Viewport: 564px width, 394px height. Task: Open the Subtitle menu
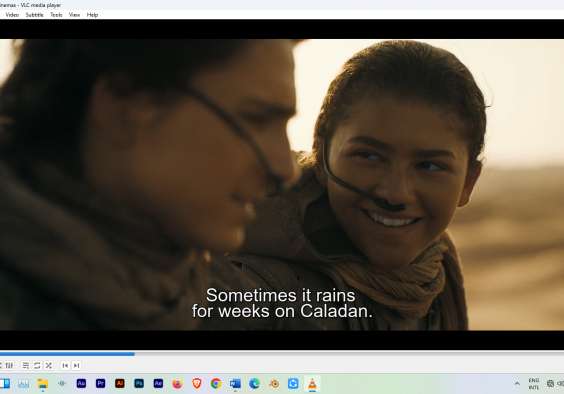35,15
